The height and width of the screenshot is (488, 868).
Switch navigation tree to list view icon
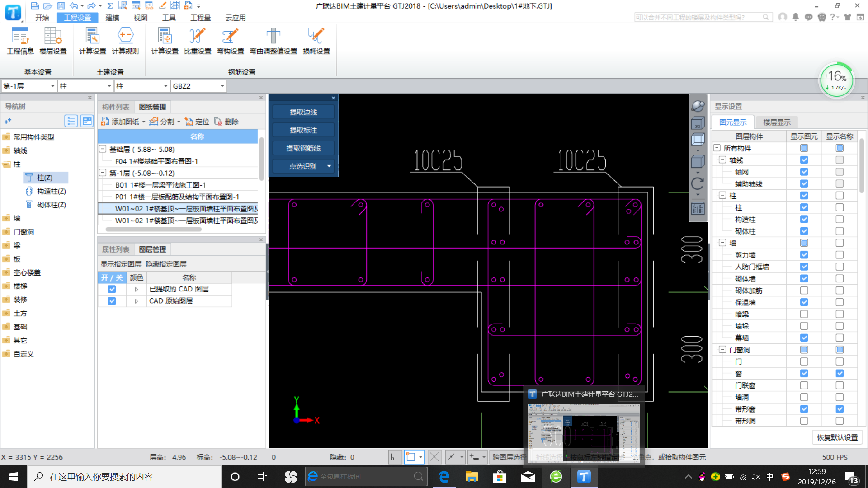point(71,121)
